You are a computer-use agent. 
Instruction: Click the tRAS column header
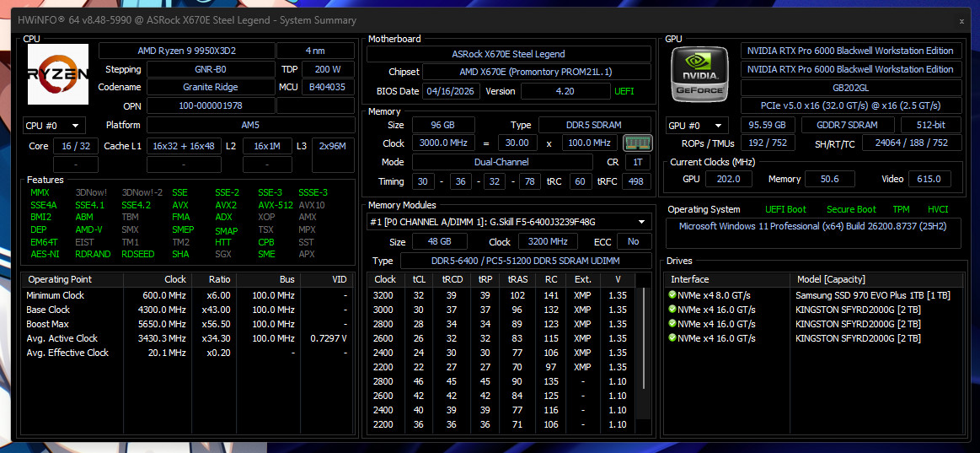517,280
